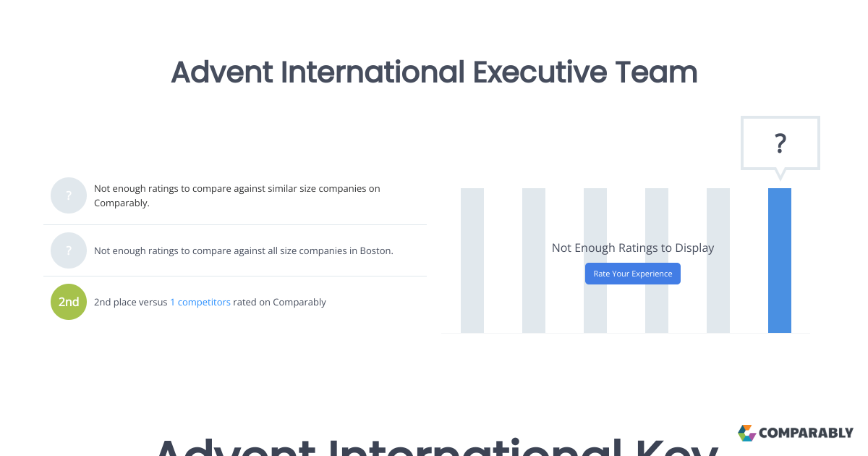This screenshot has width=868, height=456.
Task: Click the question mark score callout above chart
Action: pyautogui.click(x=780, y=145)
